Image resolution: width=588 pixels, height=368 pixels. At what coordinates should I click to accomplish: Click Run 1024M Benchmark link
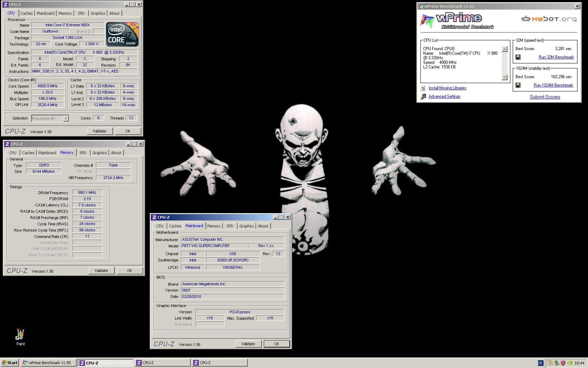553,85
